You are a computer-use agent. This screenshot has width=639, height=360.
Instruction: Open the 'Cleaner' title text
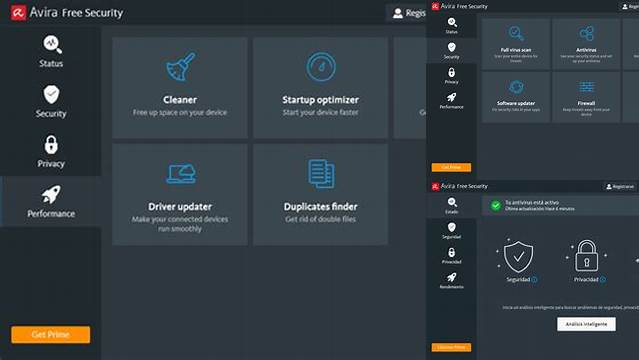(x=180, y=100)
